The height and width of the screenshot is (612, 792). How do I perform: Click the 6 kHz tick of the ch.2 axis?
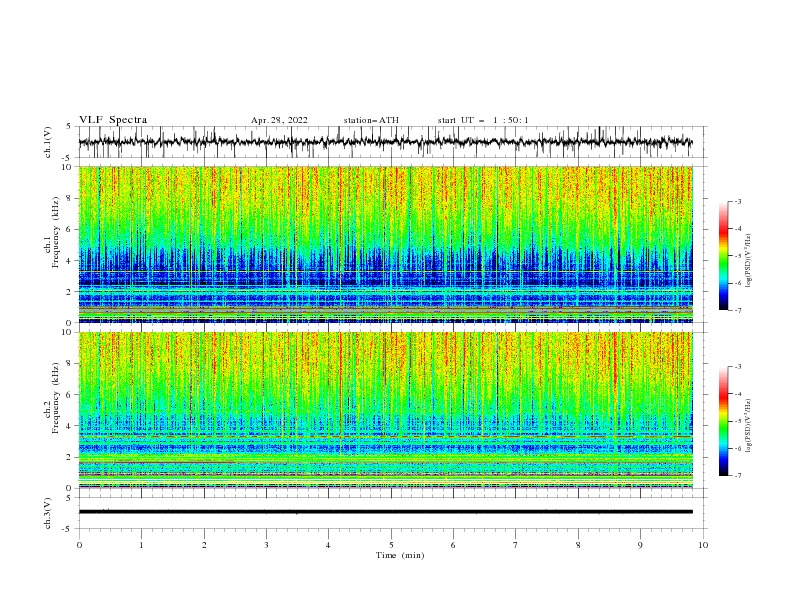70,395
